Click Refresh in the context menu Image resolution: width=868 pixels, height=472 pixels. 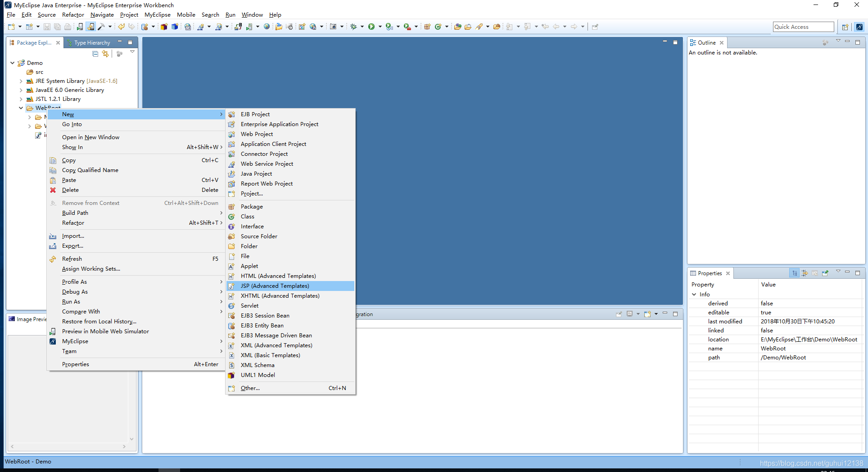click(136, 259)
